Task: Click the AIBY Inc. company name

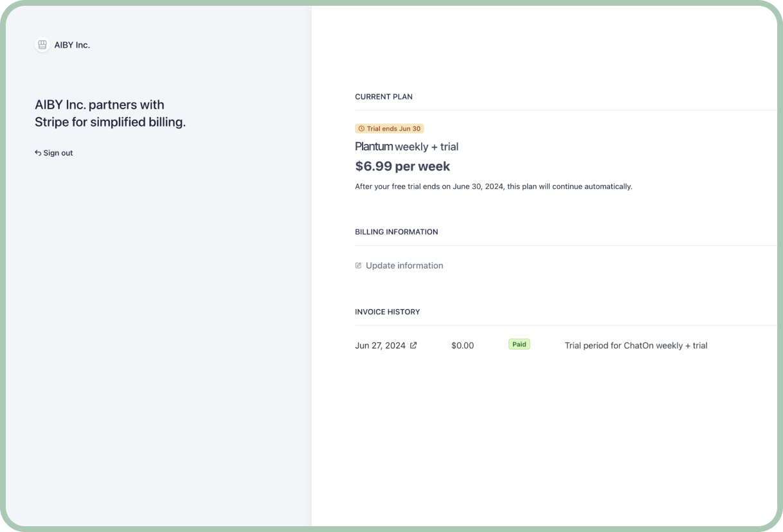Action: [72, 45]
